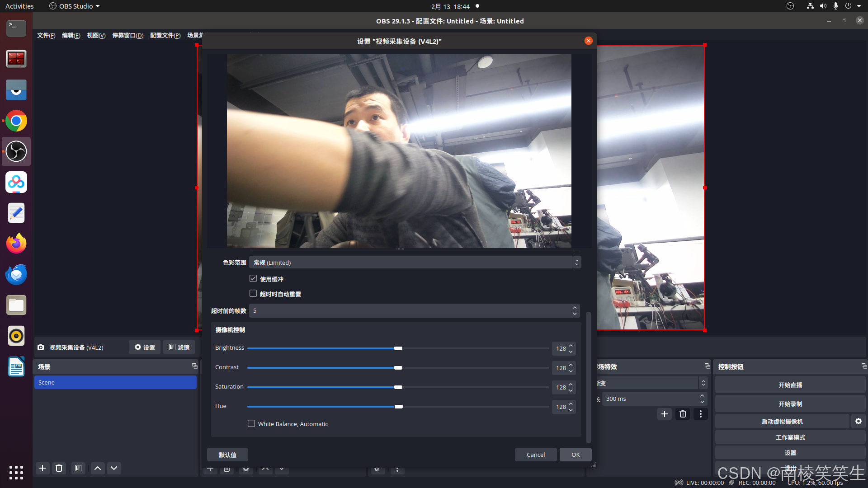Disable the 使用缓冲 checkbox

point(253,279)
